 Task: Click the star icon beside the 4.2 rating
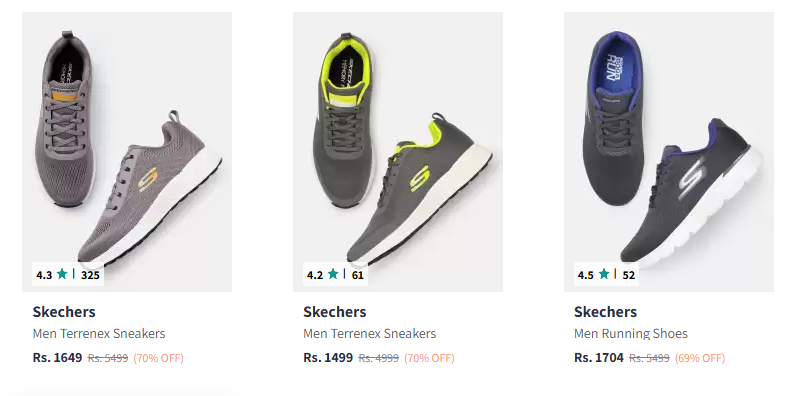point(333,274)
